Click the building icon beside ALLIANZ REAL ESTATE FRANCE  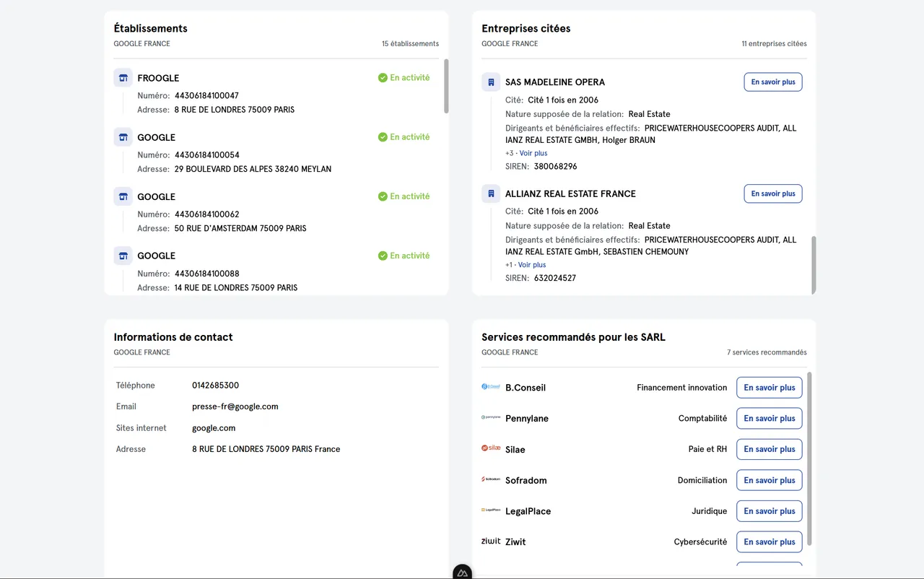[491, 193]
